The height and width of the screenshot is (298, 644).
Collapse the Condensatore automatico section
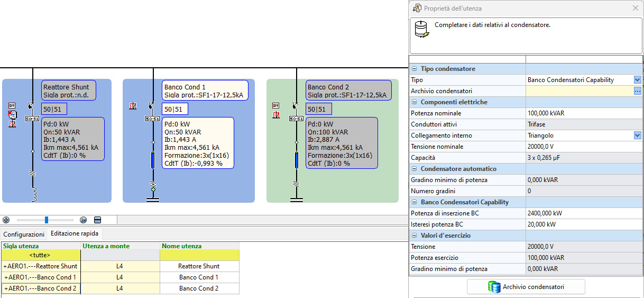click(415, 169)
